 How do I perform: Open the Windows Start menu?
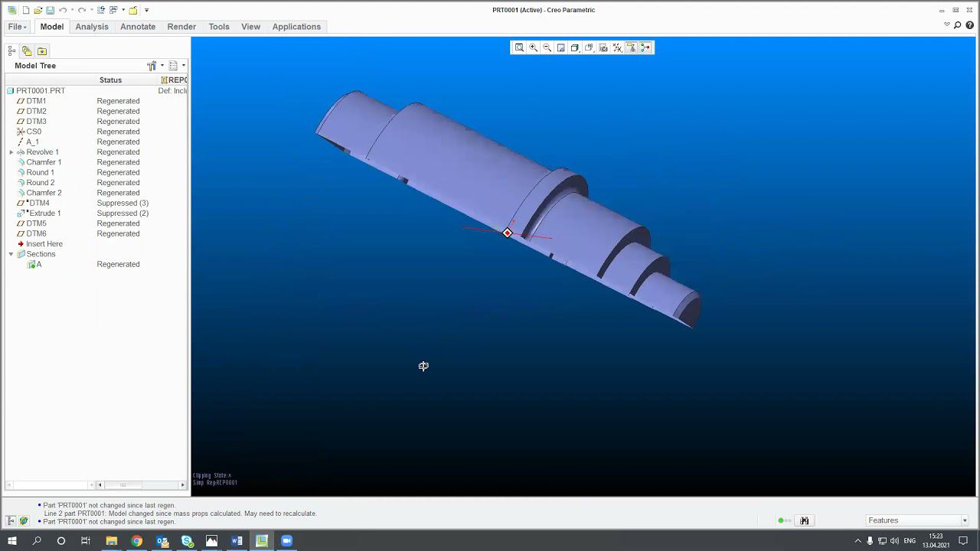pos(11,541)
